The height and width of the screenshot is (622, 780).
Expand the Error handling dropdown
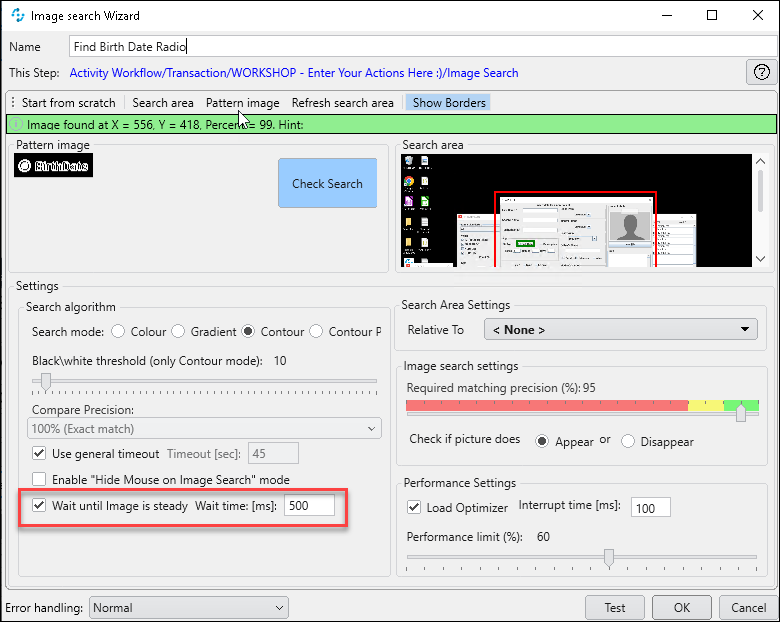[x=188, y=607]
